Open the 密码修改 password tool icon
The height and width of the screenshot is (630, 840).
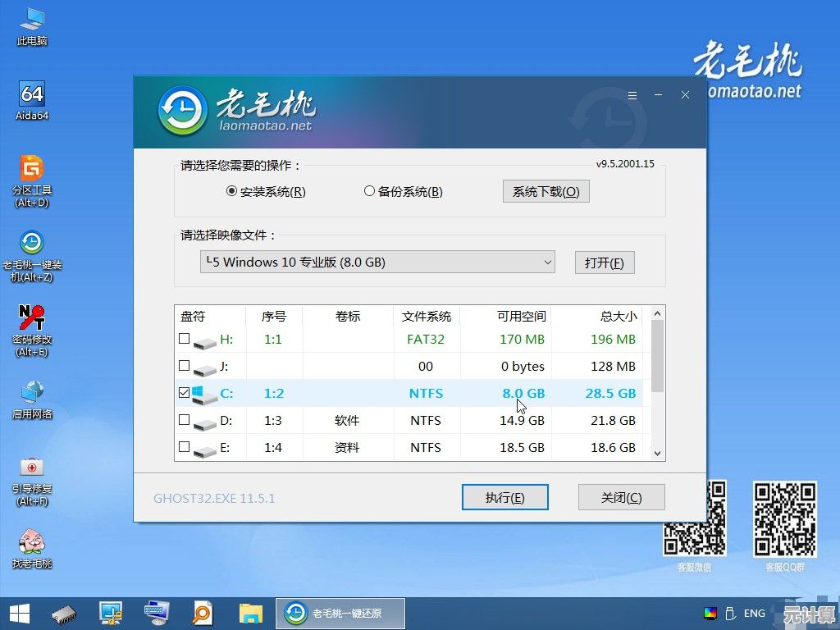tap(32, 318)
